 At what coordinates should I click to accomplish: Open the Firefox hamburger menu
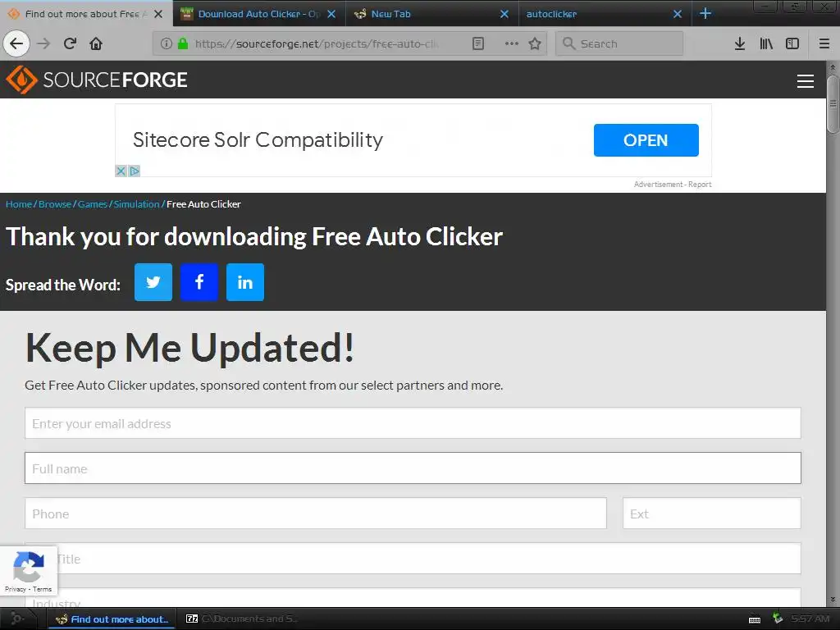824,43
